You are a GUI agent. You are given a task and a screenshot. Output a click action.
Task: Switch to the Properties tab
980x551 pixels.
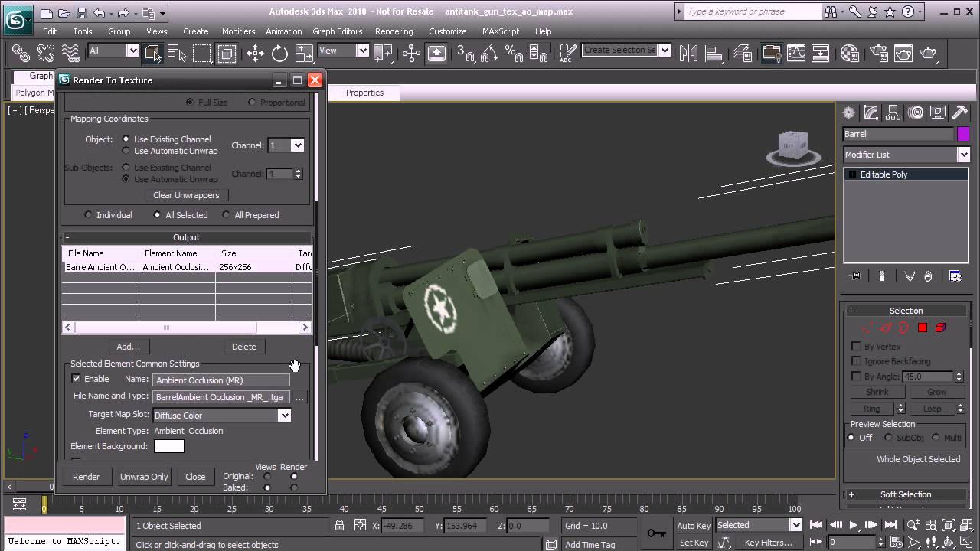pyautogui.click(x=364, y=93)
